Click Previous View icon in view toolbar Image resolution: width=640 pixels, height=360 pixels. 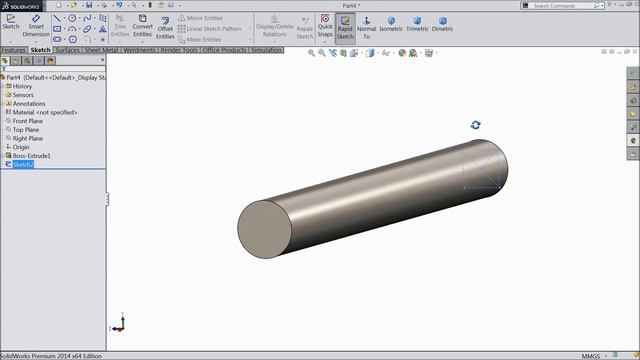[x=333, y=53]
